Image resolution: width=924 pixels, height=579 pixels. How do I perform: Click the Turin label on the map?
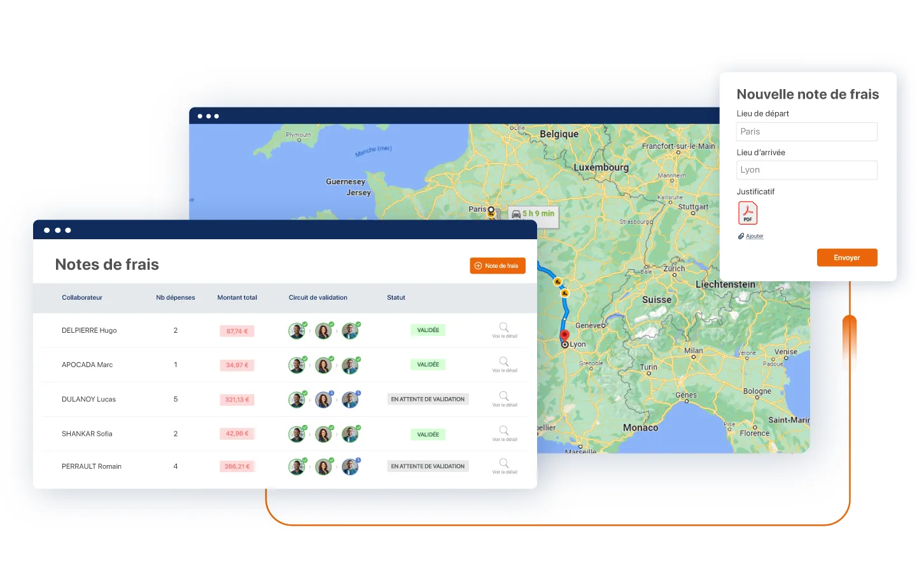(648, 367)
